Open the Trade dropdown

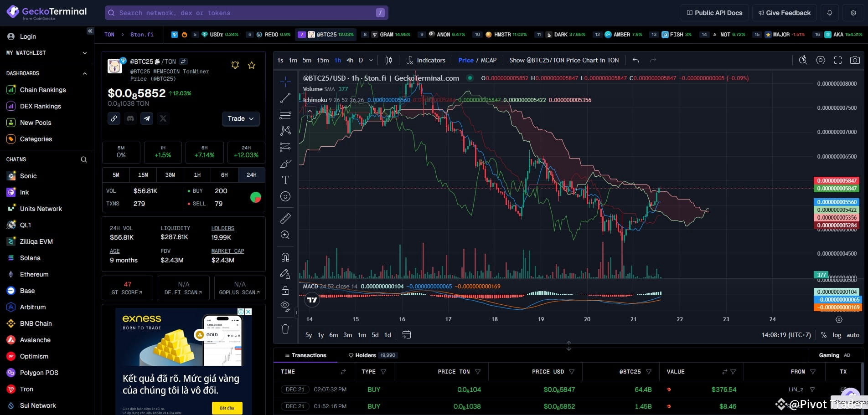pyautogui.click(x=241, y=118)
